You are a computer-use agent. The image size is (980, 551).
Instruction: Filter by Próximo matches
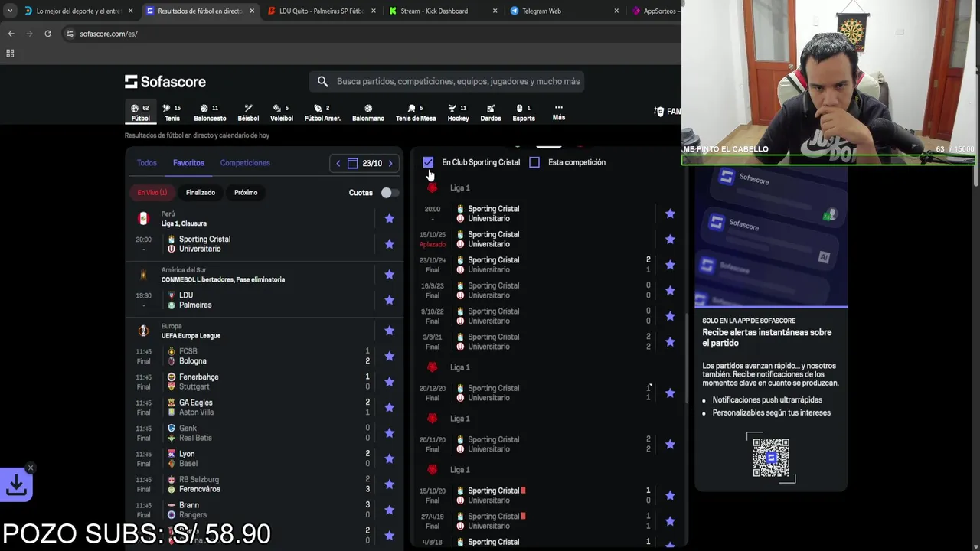(246, 193)
